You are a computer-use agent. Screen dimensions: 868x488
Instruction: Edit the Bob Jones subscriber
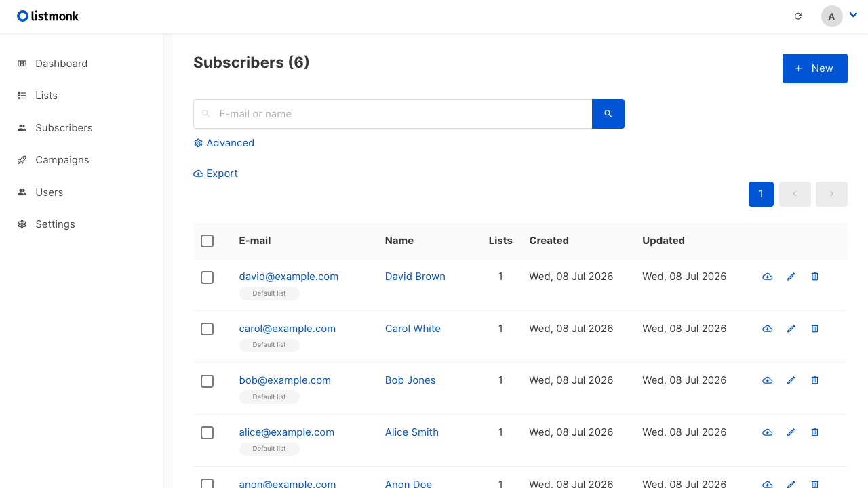tap(791, 380)
